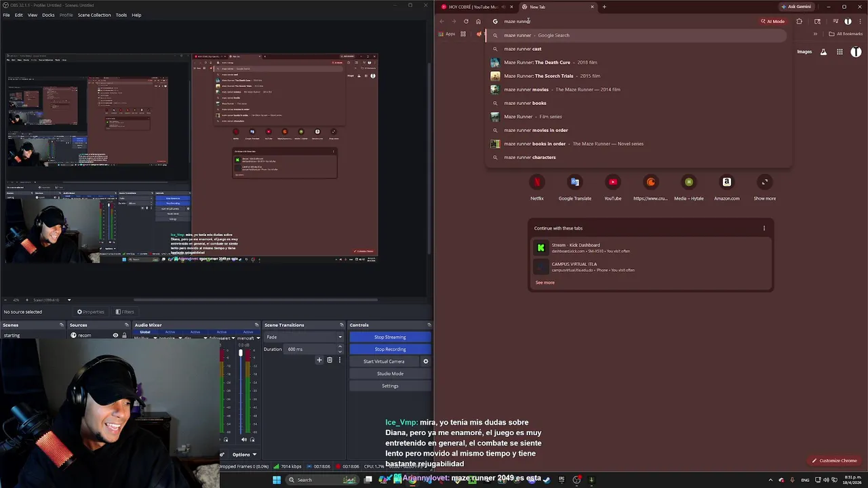The image size is (868, 488).
Task: Open preview scaling dropdown arrow
Action: 68,300
